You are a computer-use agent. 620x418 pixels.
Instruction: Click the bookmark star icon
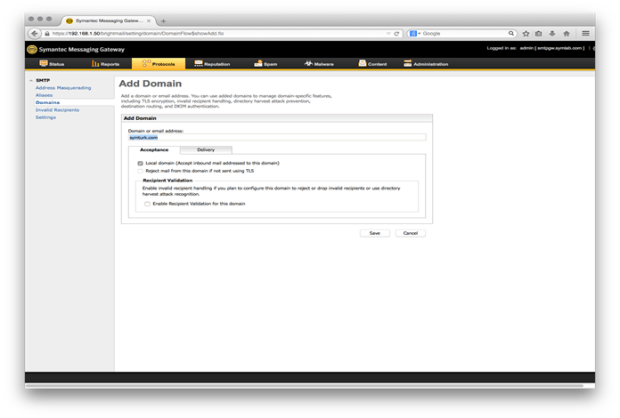[x=526, y=33]
